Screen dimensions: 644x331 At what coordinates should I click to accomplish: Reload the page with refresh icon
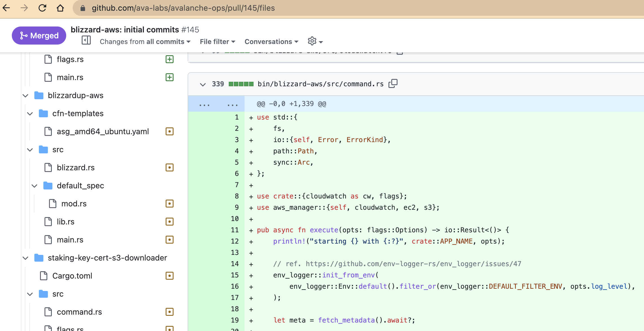42,8
